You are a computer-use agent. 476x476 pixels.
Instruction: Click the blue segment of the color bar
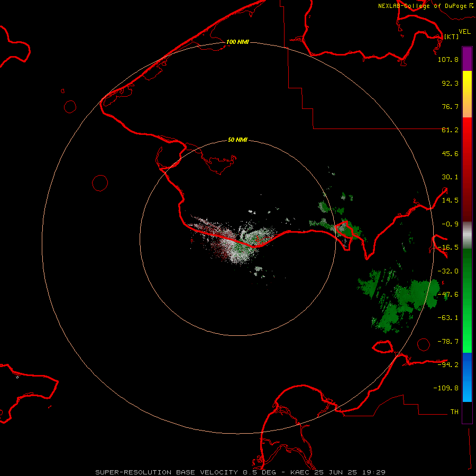[x=467, y=377]
